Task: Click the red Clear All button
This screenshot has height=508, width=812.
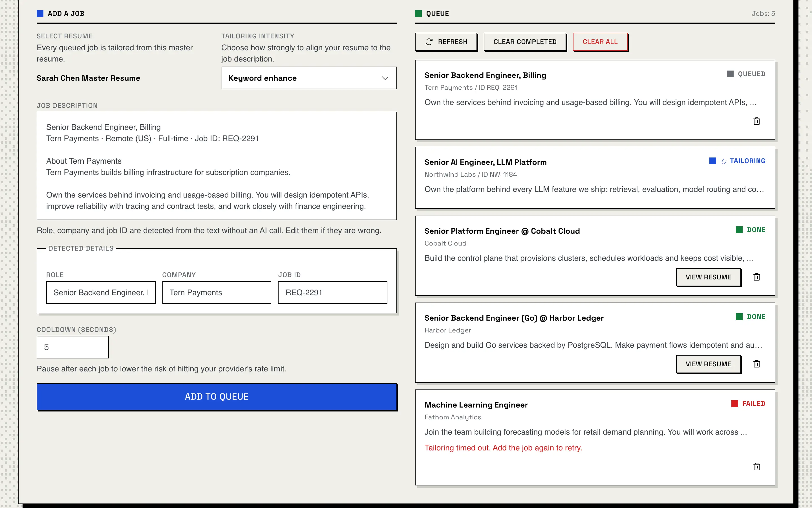Action: click(600, 42)
